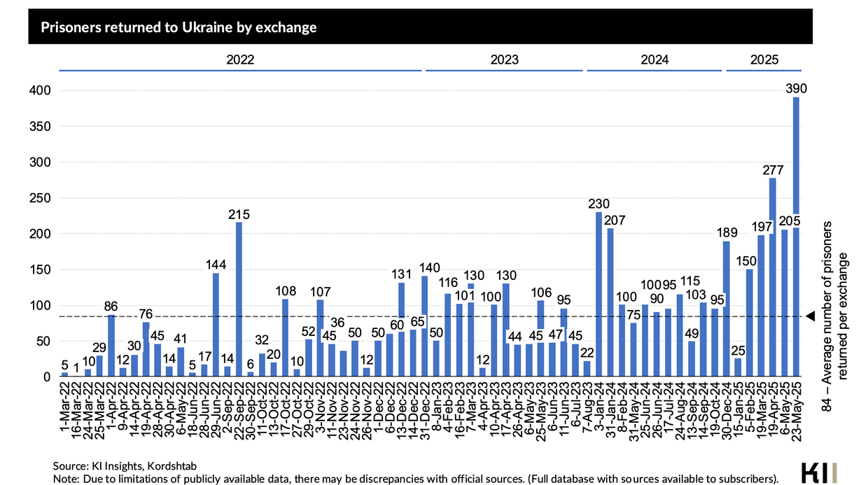Click the 230 bar for 3-Jan-24
The height and width of the screenshot is (485, 868).
coord(599,294)
